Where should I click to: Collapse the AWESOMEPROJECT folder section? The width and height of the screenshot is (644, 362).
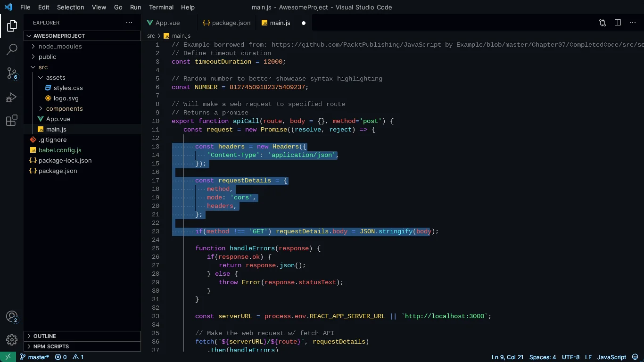tap(83, 36)
